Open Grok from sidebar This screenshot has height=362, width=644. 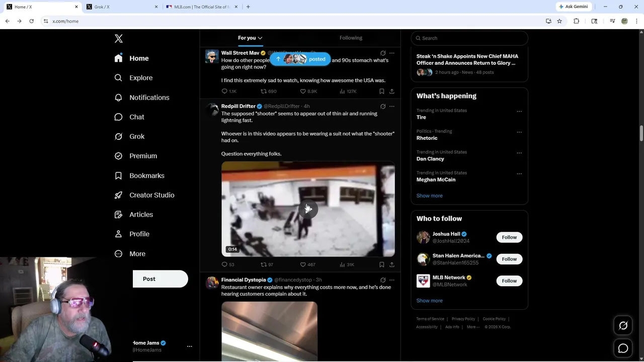click(129, 136)
